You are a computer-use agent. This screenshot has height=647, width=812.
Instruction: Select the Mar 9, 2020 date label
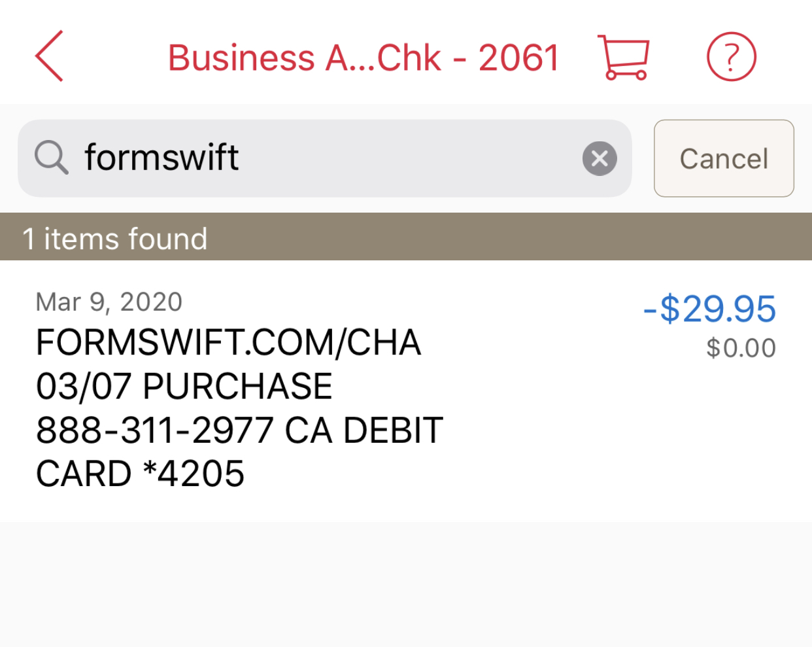(109, 302)
